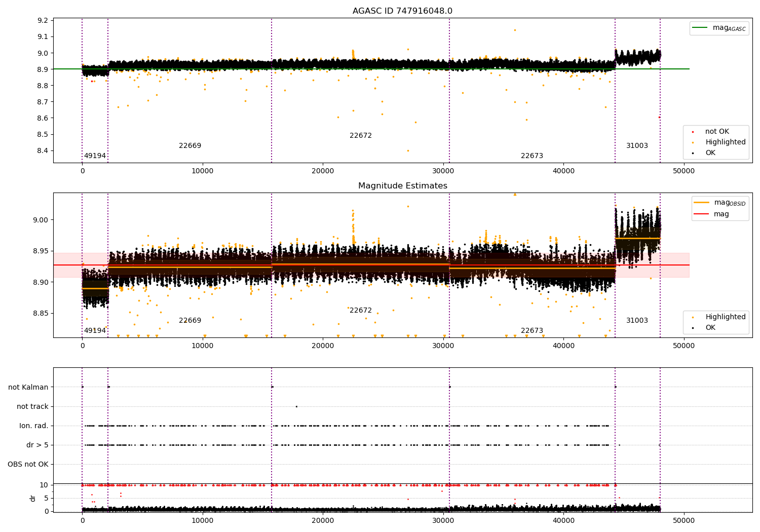
Task: Click the 8.85 y-axis tick label
Action: [41, 314]
